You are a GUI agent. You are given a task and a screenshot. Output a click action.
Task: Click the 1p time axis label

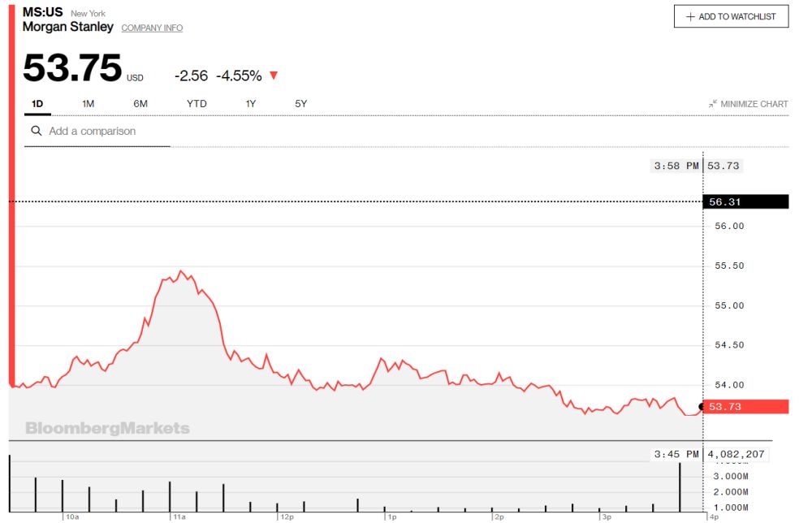coord(392,517)
